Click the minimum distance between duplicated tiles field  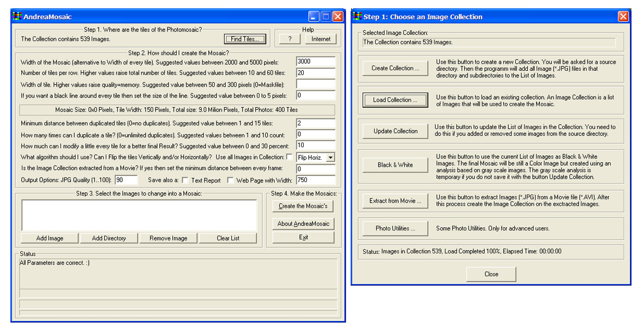click(x=315, y=123)
